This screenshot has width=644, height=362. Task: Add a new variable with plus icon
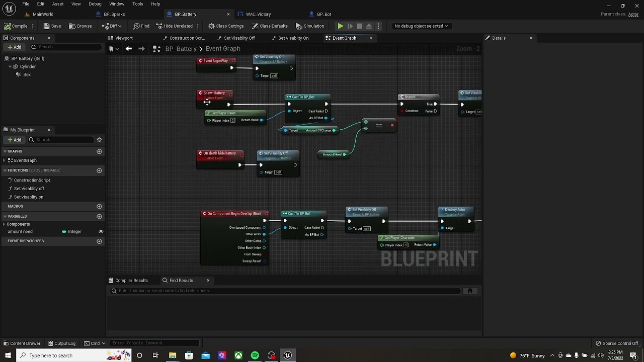[99, 216]
